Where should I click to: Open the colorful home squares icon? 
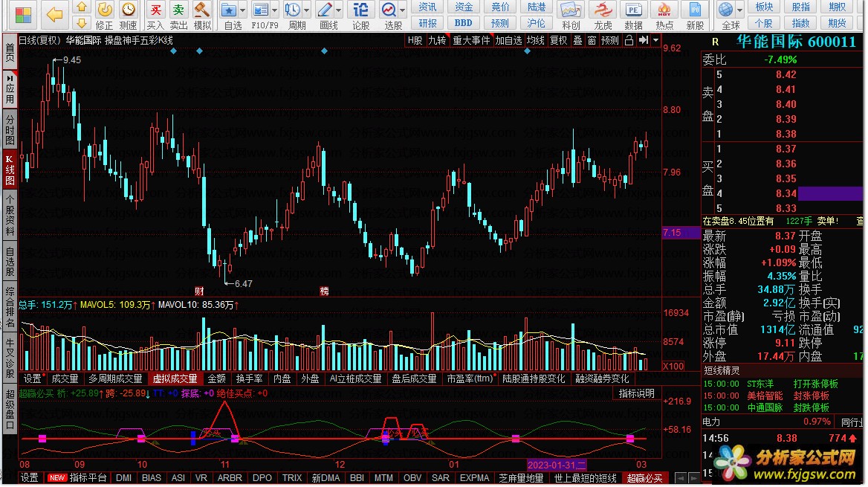(23, 15)
